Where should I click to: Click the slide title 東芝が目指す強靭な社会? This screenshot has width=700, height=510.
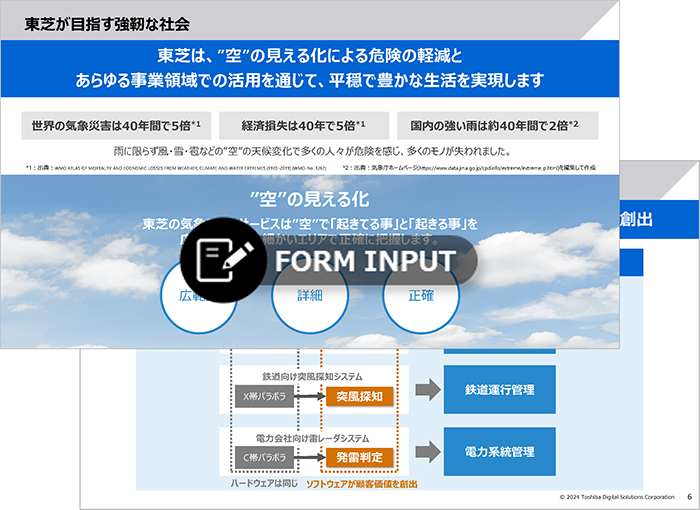pyautogui.click(x=107, y=24)
